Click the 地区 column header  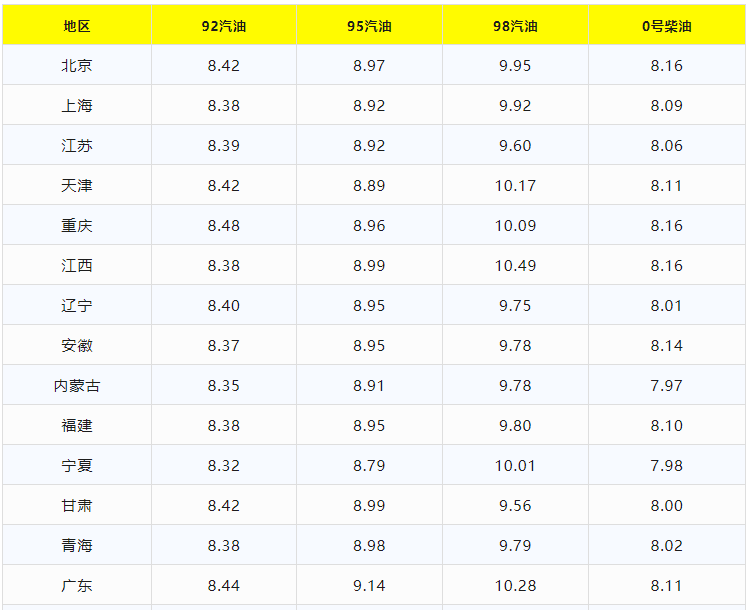click(77, 26)
